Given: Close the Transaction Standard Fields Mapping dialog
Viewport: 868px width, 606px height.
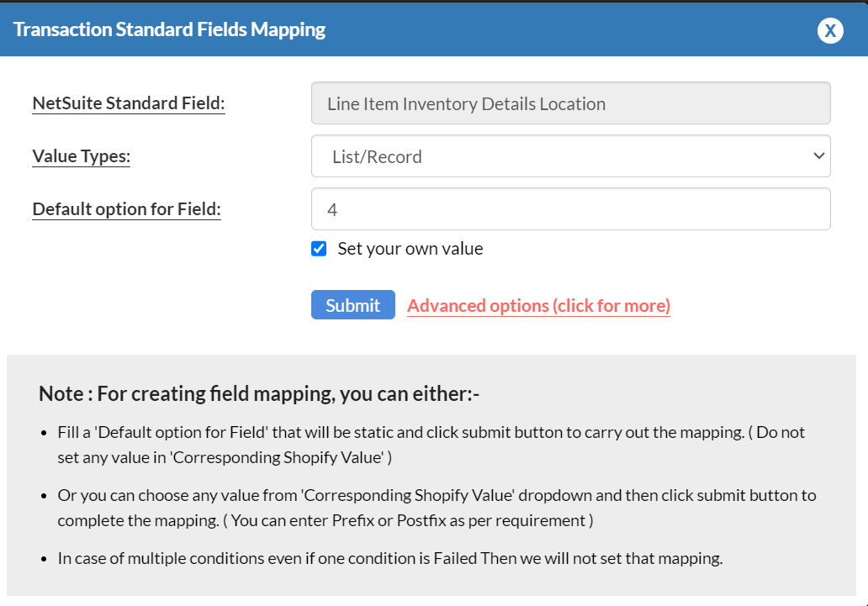Looking at the screenshot, I should coord(830,30).
